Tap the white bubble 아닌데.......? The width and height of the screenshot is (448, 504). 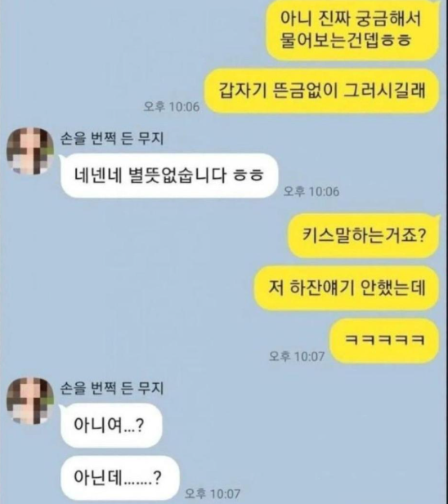point(119,478)
